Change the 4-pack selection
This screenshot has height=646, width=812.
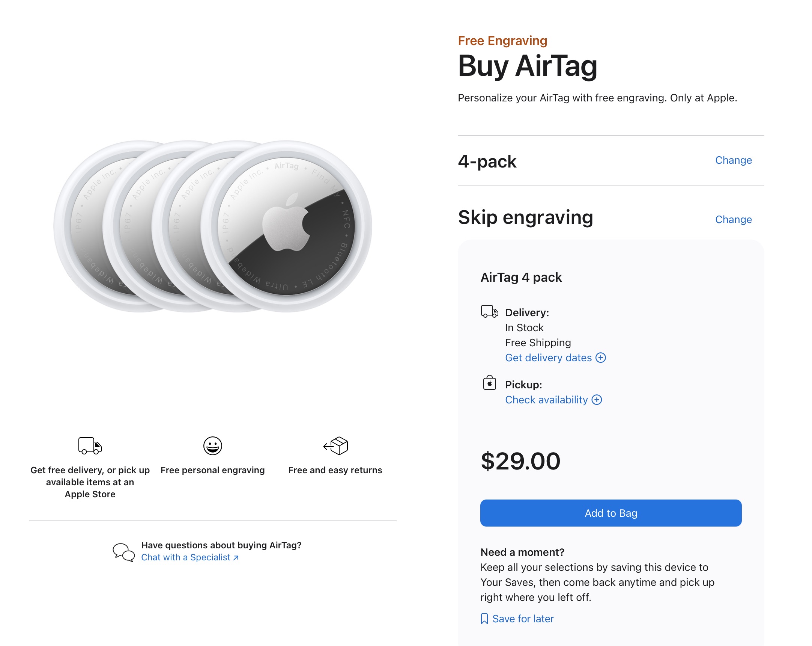[x=733, y=160]
